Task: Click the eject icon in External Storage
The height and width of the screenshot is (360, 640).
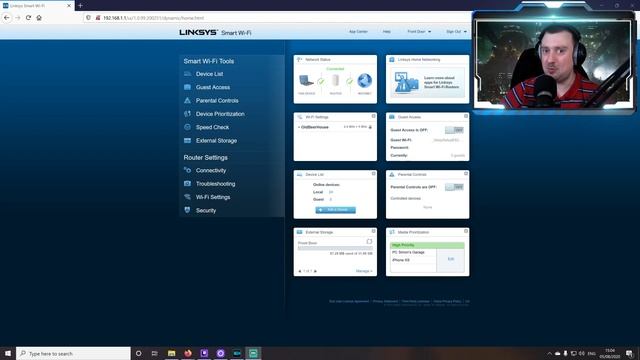Action: click(369, 242)
